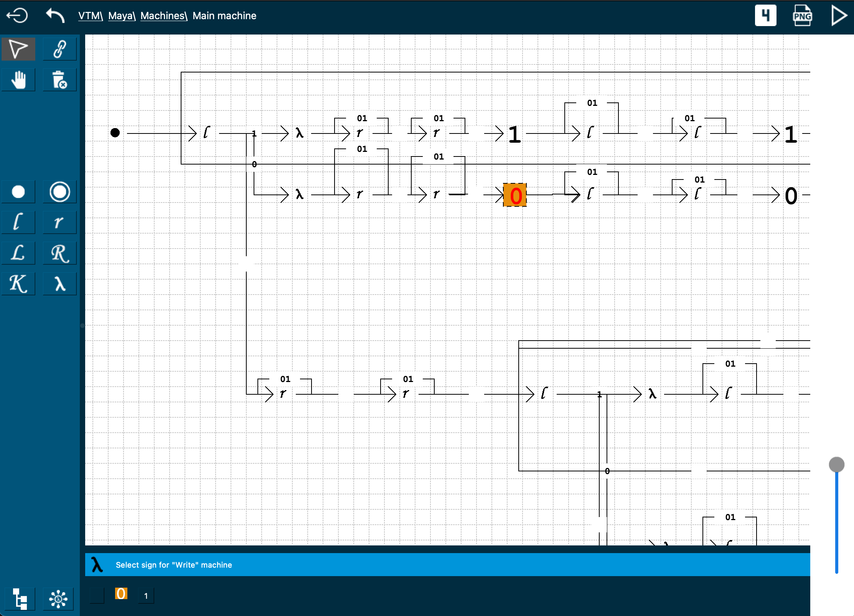Click the trash delete tool
This screenshot has height=616, width=854.
pos(59,80)
